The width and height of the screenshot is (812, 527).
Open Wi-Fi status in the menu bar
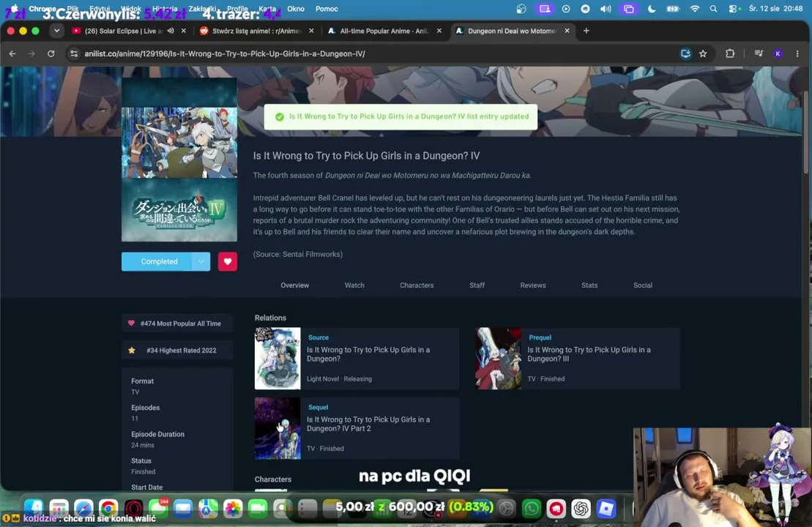point(694,9)
